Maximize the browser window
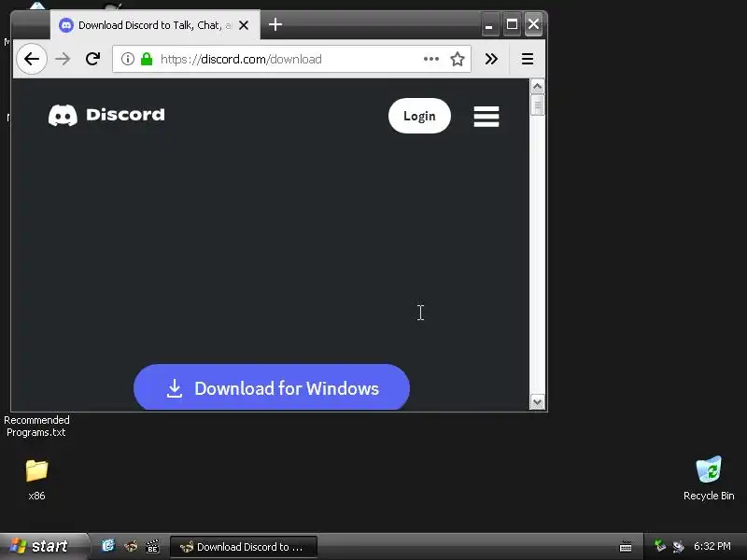Image resolution: width=747 pixels, height=560 pixels. click(x=512, y=24)
